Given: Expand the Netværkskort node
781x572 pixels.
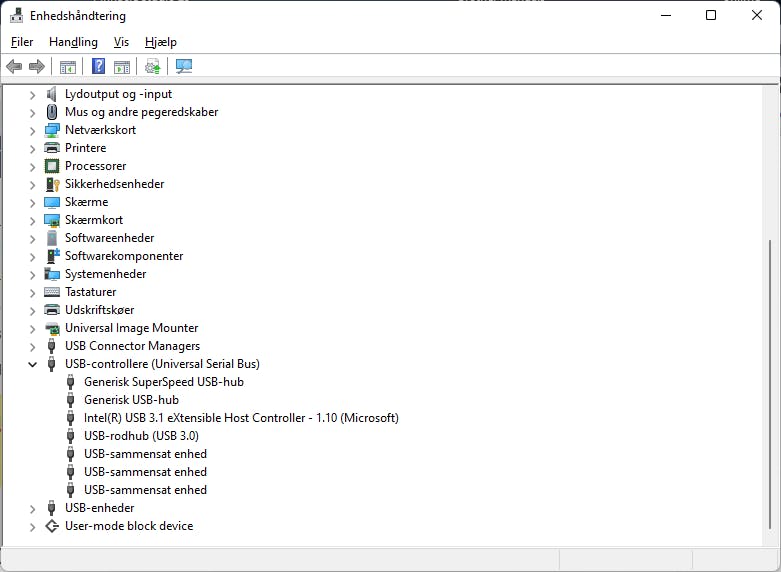Looking at the screenshot, I should (32, 131).
